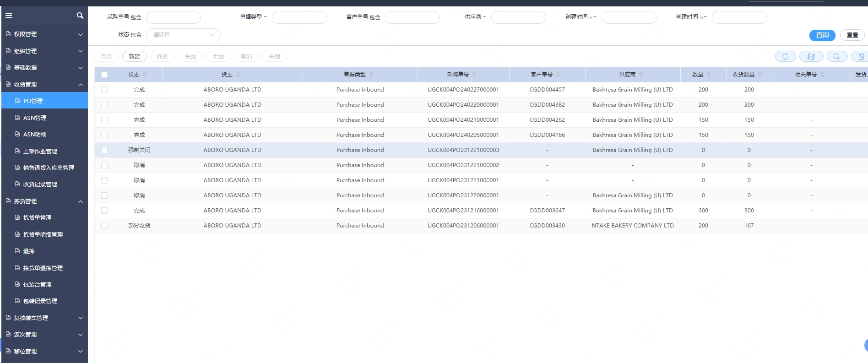Check row UGCK004PO240220000001
868x363 pixels.
[104, 105]
